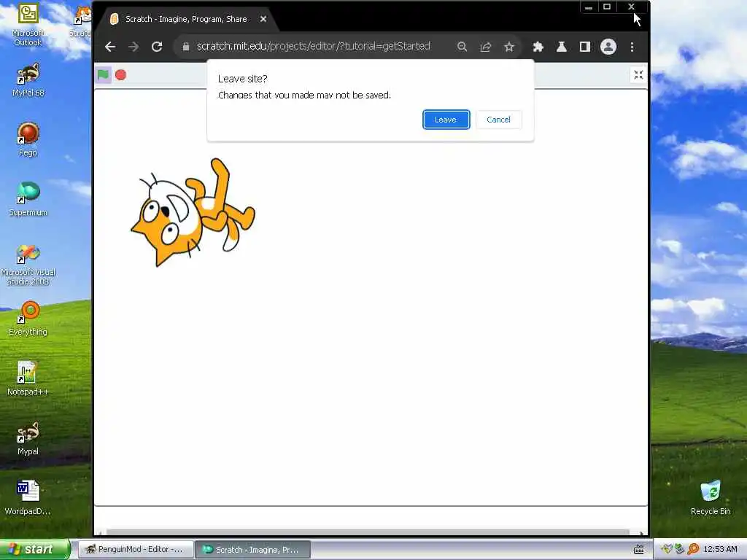Image resolution: width=747 pixels, height=560 pixels.
Task: Minimize the browser window
Action: (x=589, y=7)
